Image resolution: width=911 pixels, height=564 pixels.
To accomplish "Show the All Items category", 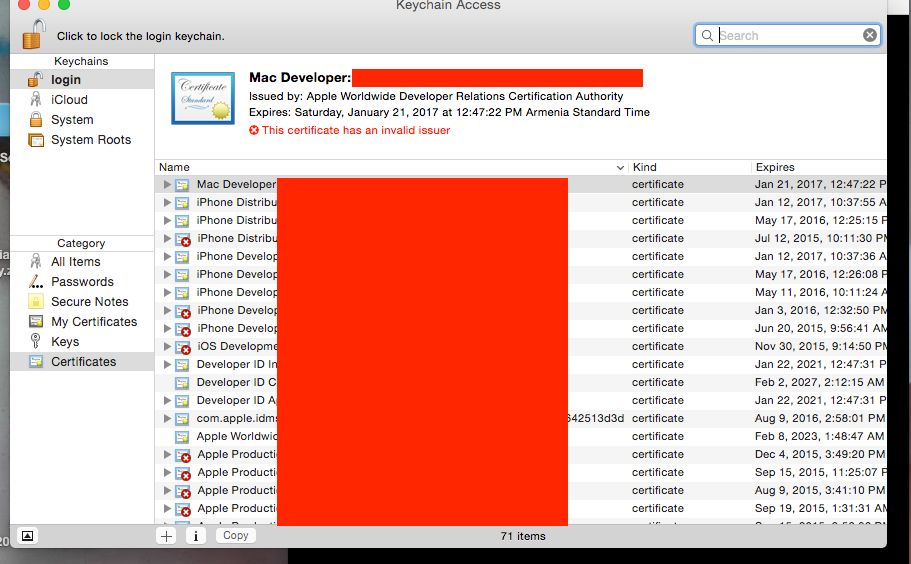I will pos(82,261).
